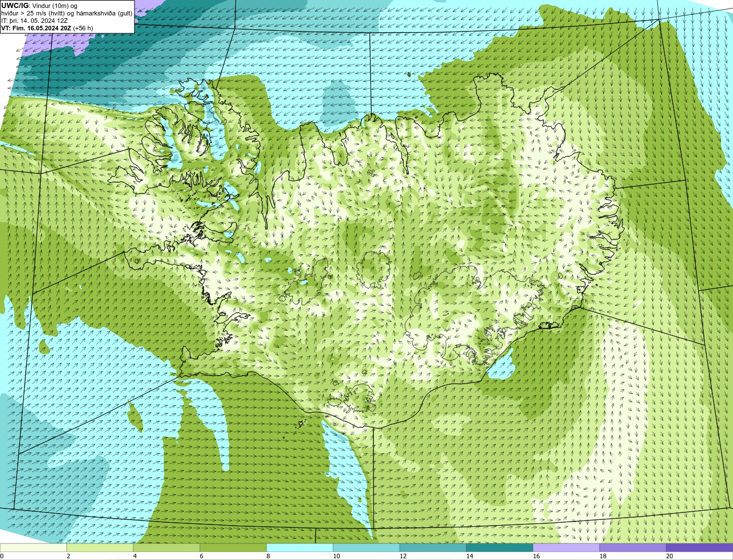
Task: Click the '6' scale tick label
Action: tap(202, 556)
